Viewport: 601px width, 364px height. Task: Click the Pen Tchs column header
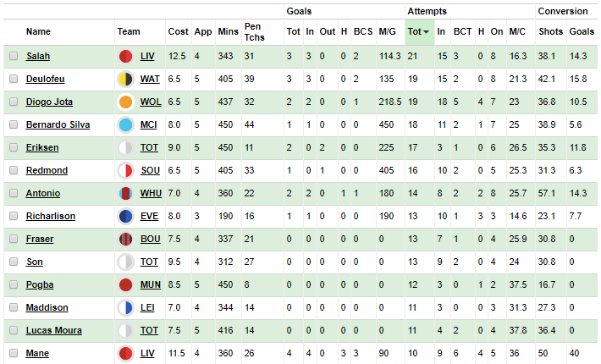tap(255, 32)
